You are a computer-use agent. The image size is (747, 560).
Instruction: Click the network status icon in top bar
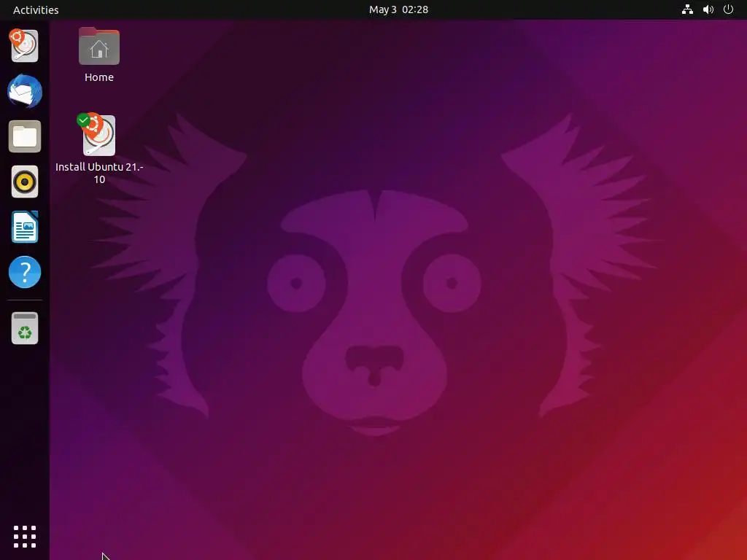687,9
